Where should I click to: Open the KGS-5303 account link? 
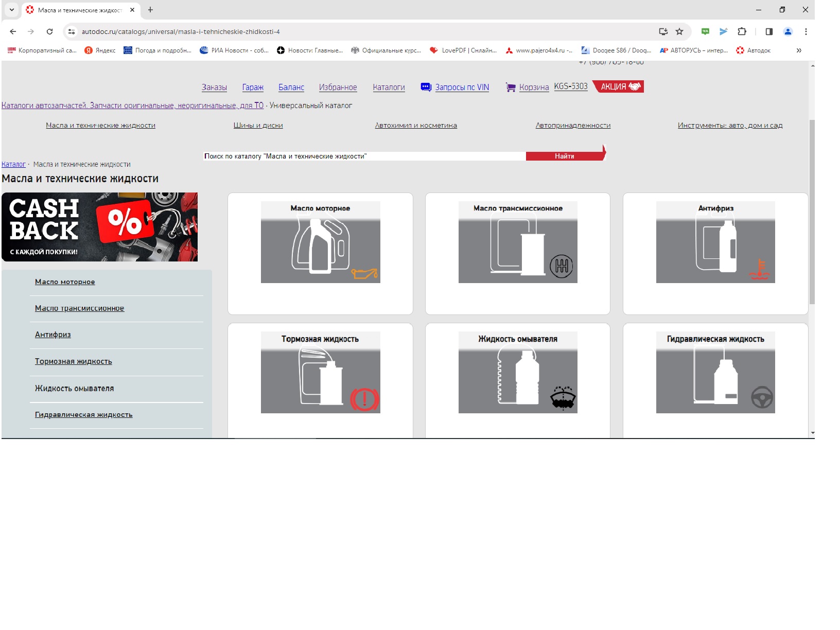(x=571, y=86)
